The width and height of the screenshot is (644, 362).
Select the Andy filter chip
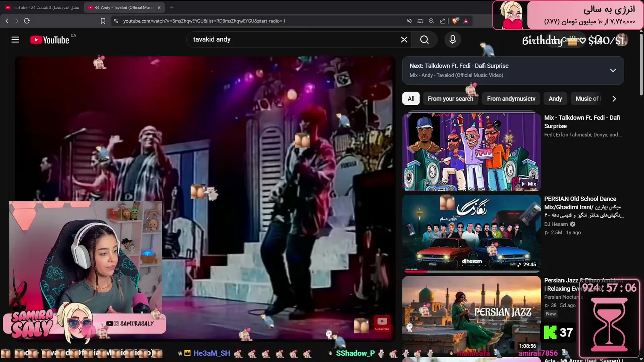click(x=555, y=99)
